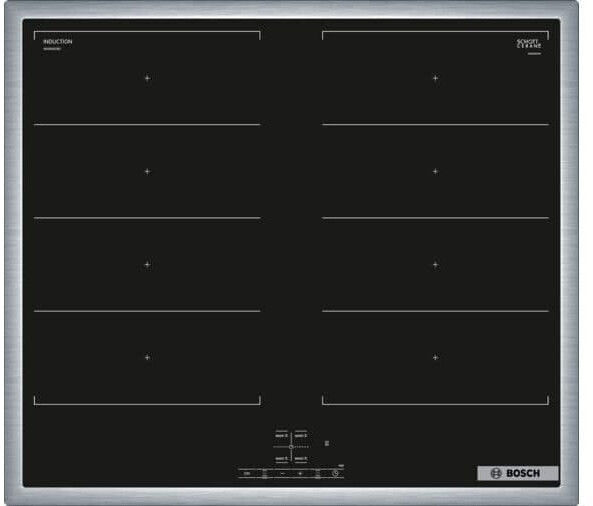Viewport: 593px width, 506px height.
Task: Select the upper-left zone label in the selector
Action: pos(281,436)
